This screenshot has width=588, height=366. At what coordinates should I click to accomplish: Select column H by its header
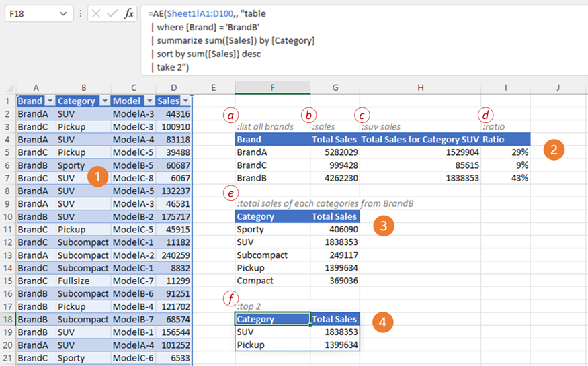pyautogui.click(x=420, y=87)
